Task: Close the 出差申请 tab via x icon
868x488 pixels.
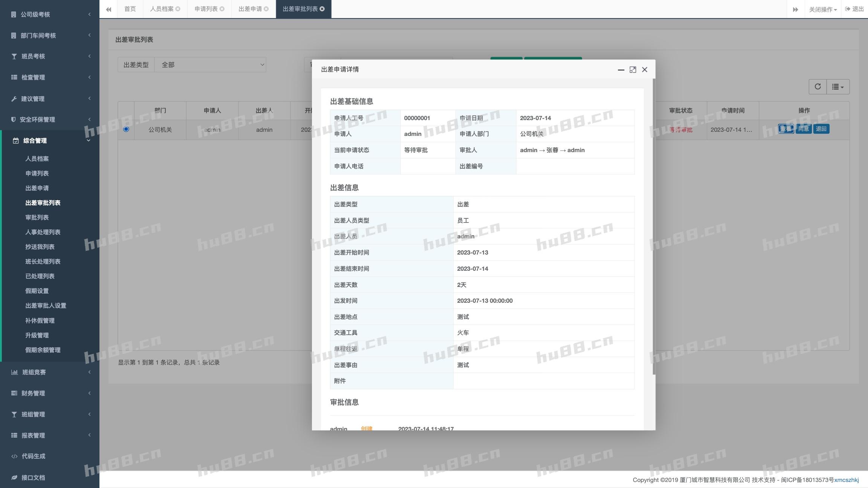Action: pyautogui.click(x=266, y=9)
